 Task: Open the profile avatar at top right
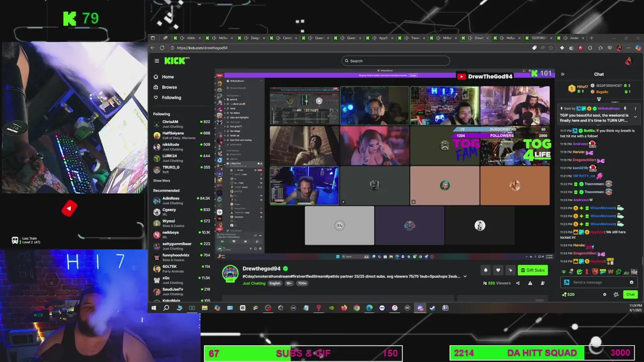click(x=628, y=61)
